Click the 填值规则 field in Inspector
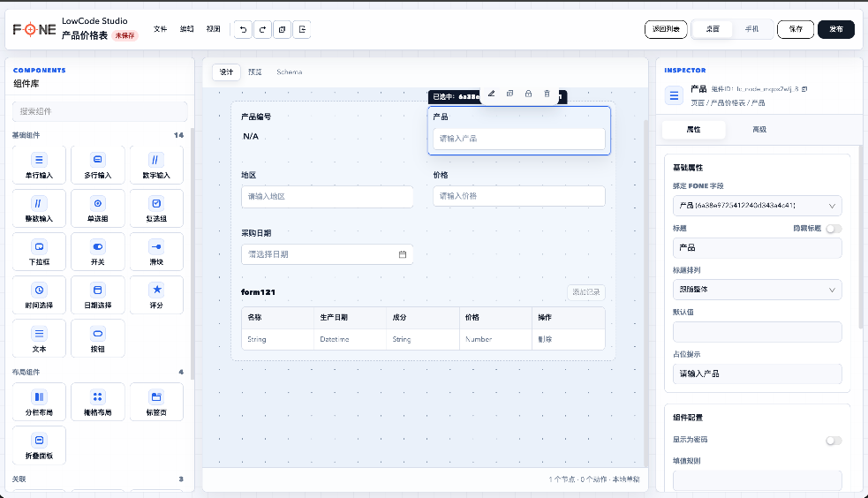 (x=758, y=480)
